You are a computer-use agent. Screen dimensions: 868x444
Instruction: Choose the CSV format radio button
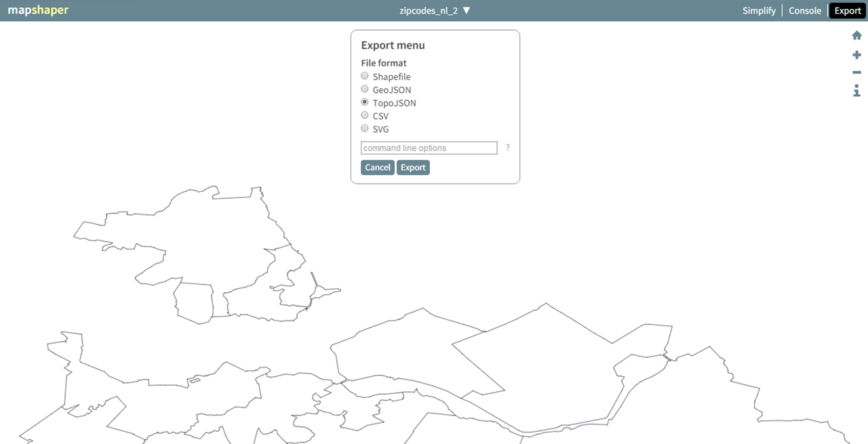(x=365, y=115)
